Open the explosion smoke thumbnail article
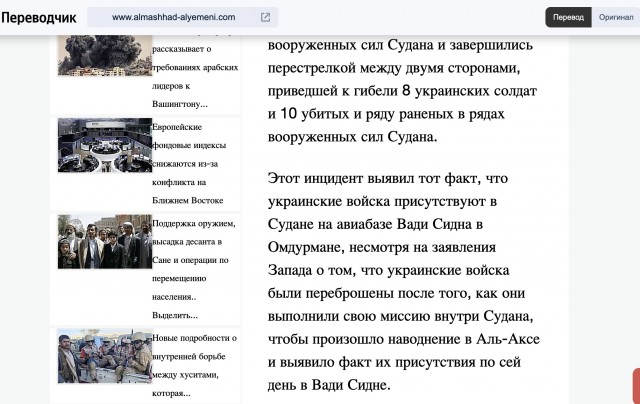Viewport: 640px width, 404px height. coord(105,55)
